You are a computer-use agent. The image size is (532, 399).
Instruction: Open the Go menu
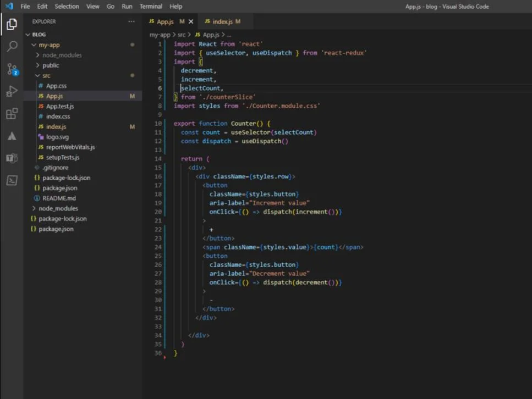click(x=110, y=6)
